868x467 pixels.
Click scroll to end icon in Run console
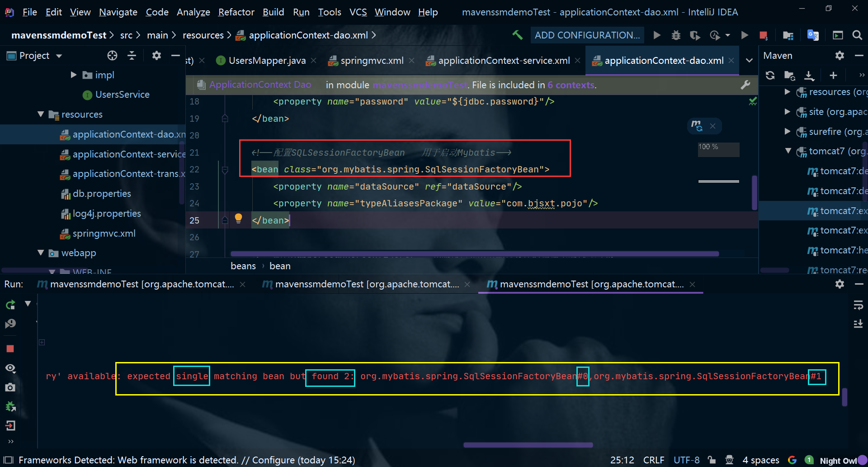point(858,324)
